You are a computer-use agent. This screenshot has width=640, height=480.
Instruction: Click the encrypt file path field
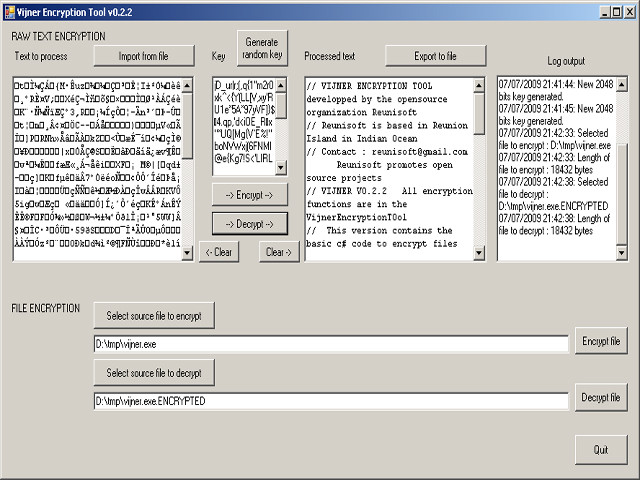(x=331, y=344)
